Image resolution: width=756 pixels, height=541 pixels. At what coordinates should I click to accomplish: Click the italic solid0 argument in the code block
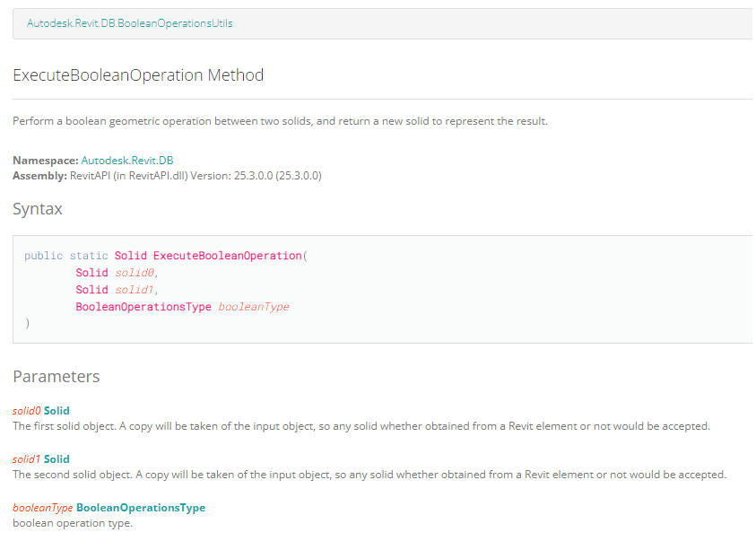[135, 273]
